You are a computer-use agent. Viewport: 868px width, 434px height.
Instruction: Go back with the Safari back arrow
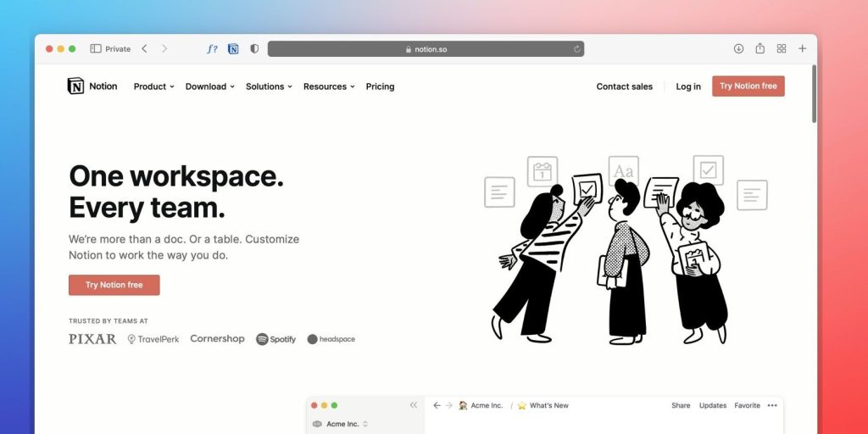[x=144, y=48]
